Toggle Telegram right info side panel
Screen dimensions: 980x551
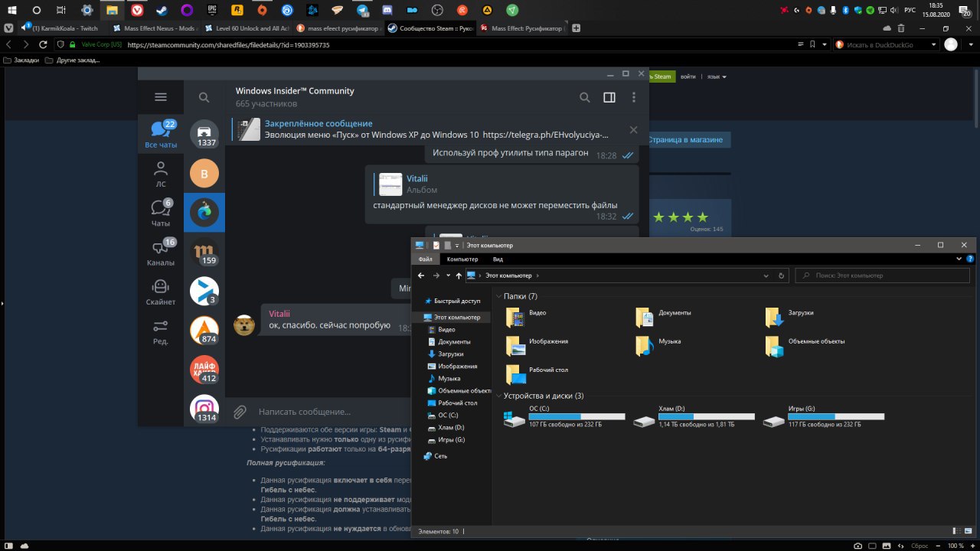click(x=609, y=97)
